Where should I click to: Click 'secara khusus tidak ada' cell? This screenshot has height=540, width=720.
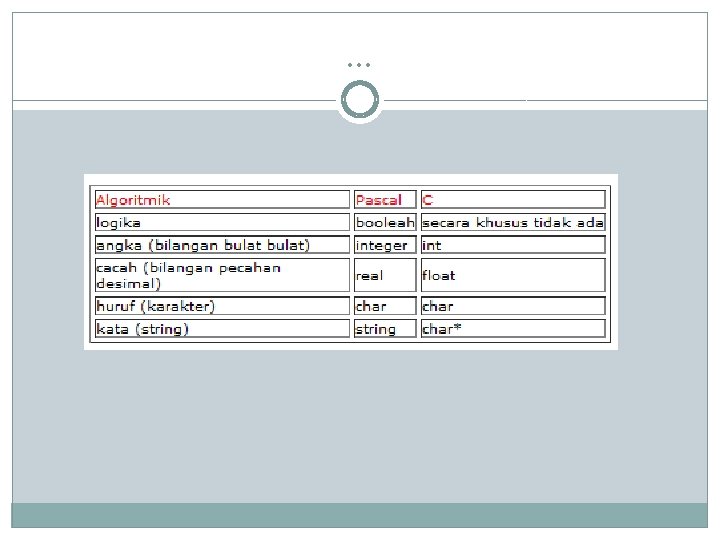(x=513, y=222)
